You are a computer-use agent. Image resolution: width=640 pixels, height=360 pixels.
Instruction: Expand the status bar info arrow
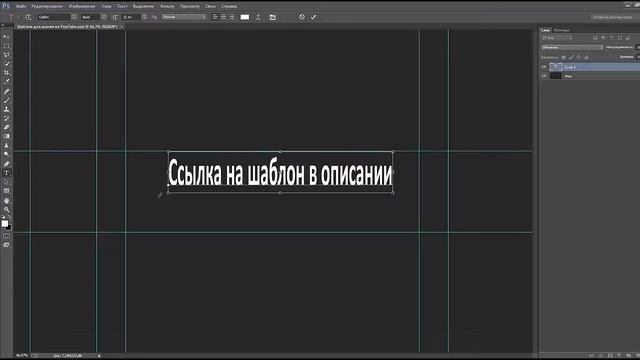pos(99,356)
